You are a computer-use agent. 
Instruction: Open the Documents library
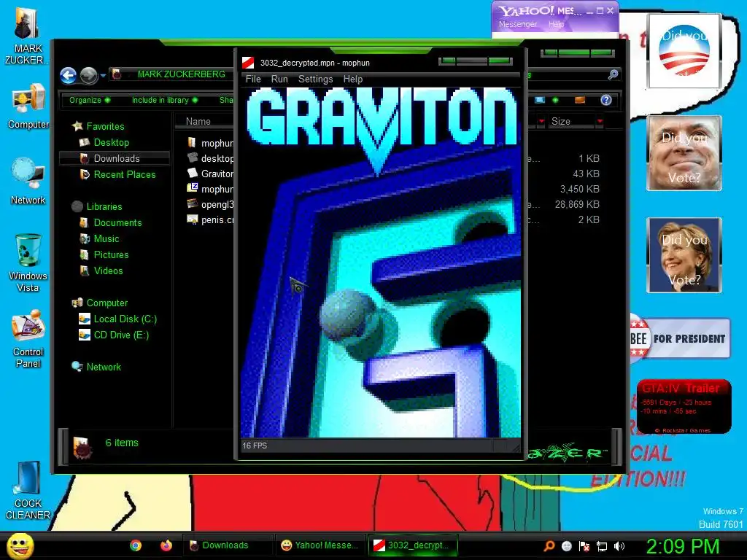pos(117,223)
